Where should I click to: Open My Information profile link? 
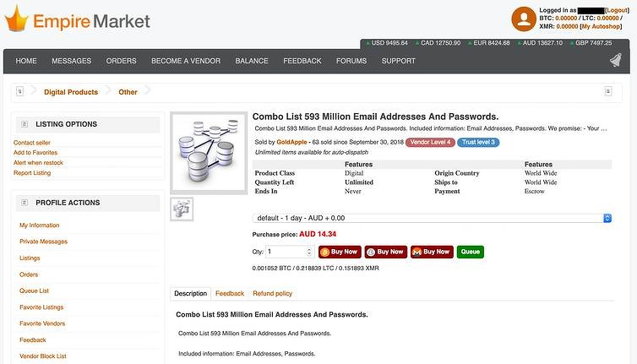(x=40, y=225)
